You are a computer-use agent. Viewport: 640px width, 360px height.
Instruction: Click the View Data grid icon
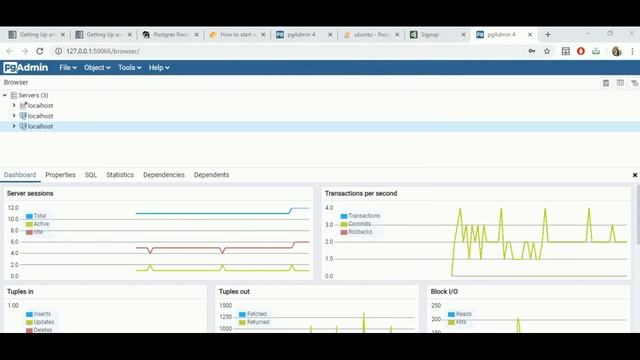point(620,83)
